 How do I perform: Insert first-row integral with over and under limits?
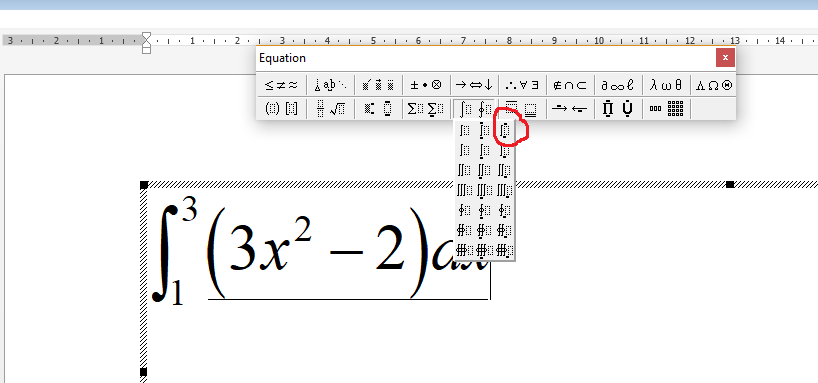coord(485,130)
